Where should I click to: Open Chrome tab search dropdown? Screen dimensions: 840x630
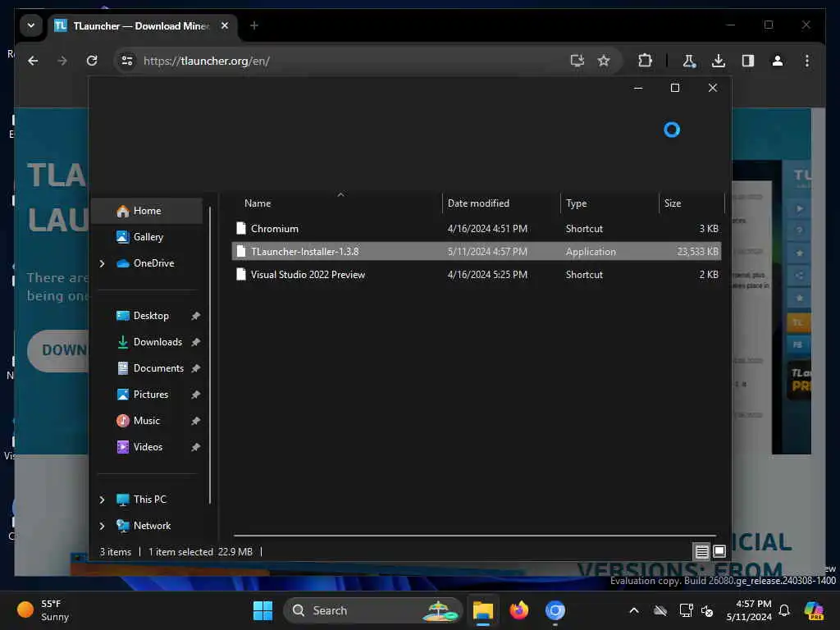point(31,25)
